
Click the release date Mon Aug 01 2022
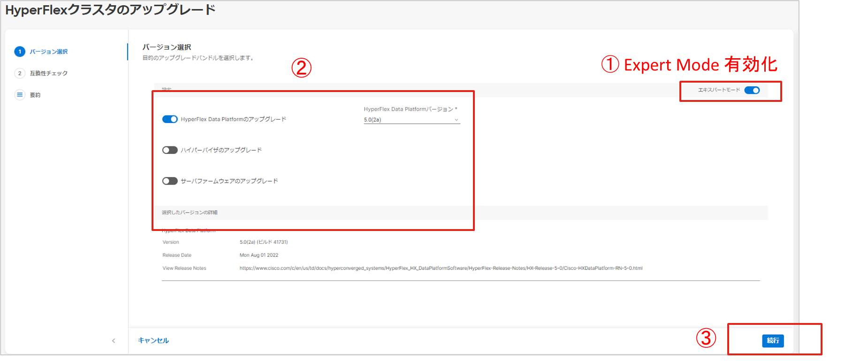[259, 255]
